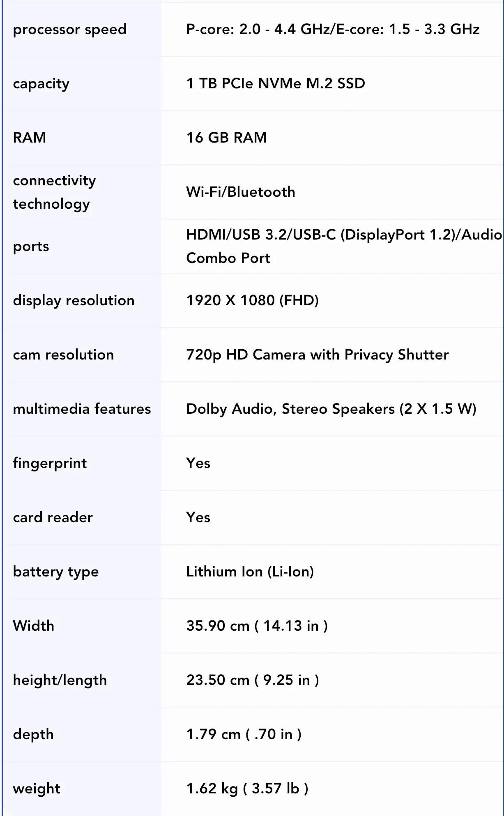
Task: Select the multimedia features label
Action: click(x=82, y=409)
